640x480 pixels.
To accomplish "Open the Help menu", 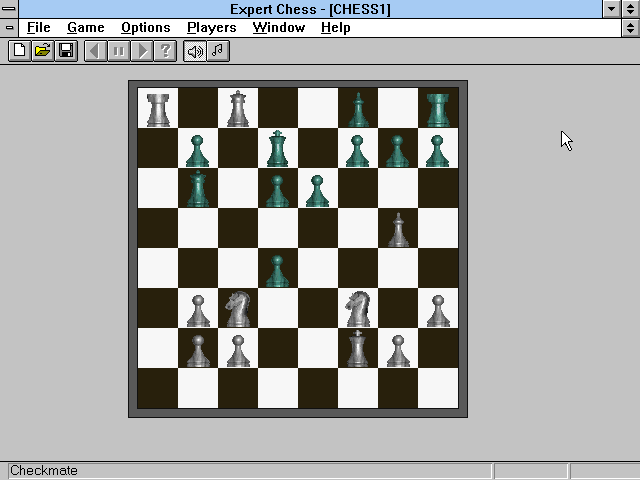I will tap(336, 27).
